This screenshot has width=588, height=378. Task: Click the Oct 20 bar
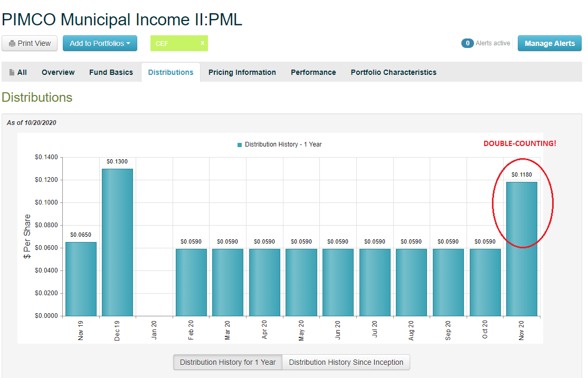(485, 283)
